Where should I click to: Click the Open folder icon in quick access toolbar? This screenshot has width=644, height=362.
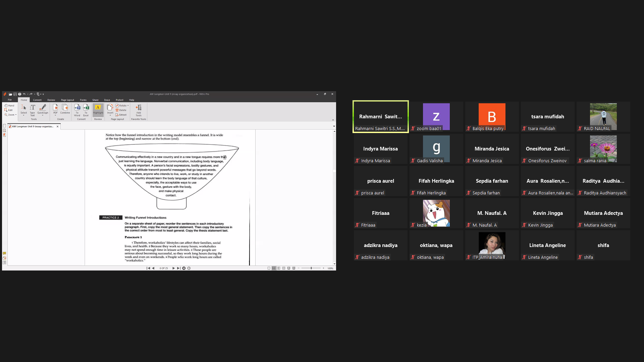click(10, 94)
